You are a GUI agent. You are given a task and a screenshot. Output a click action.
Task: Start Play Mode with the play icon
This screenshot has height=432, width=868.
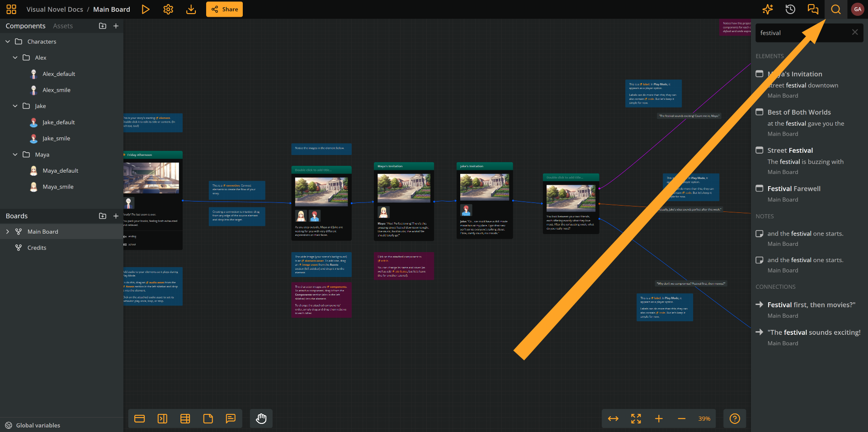(x=145, y=9)
